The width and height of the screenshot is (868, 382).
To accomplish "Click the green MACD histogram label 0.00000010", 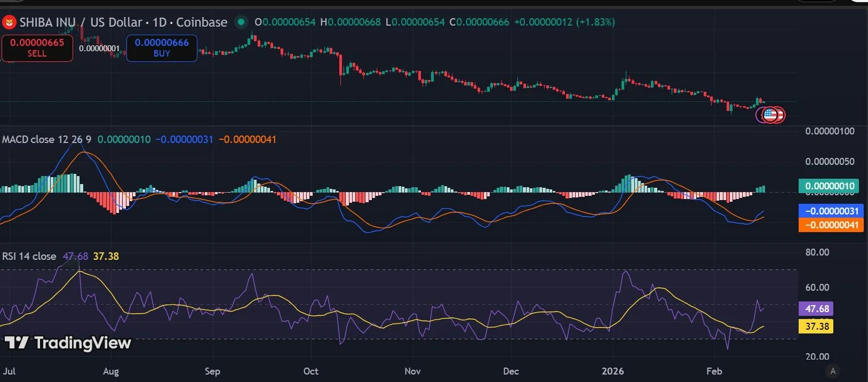I will [829, 186].
